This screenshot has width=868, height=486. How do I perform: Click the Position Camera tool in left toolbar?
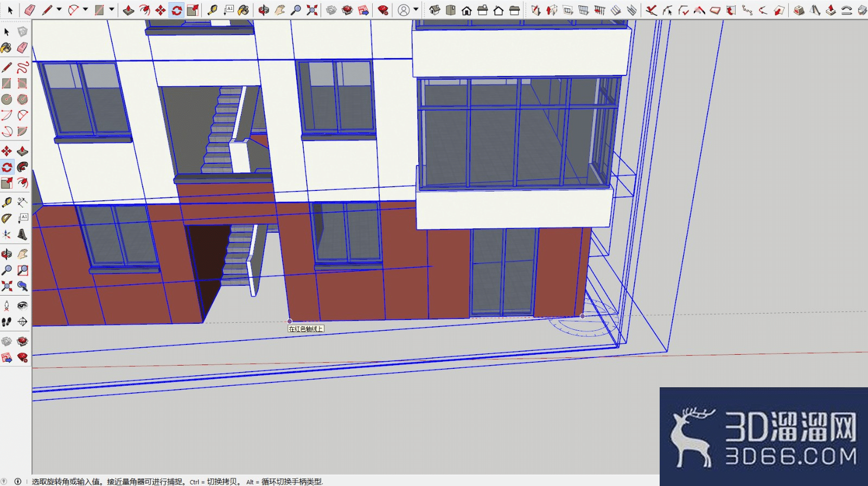(7, 305)
